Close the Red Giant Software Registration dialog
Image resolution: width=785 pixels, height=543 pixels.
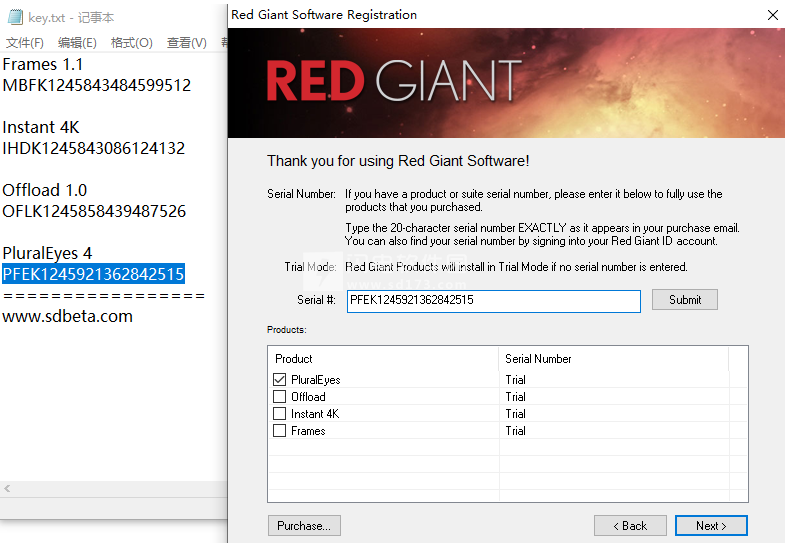pos(773,15)
